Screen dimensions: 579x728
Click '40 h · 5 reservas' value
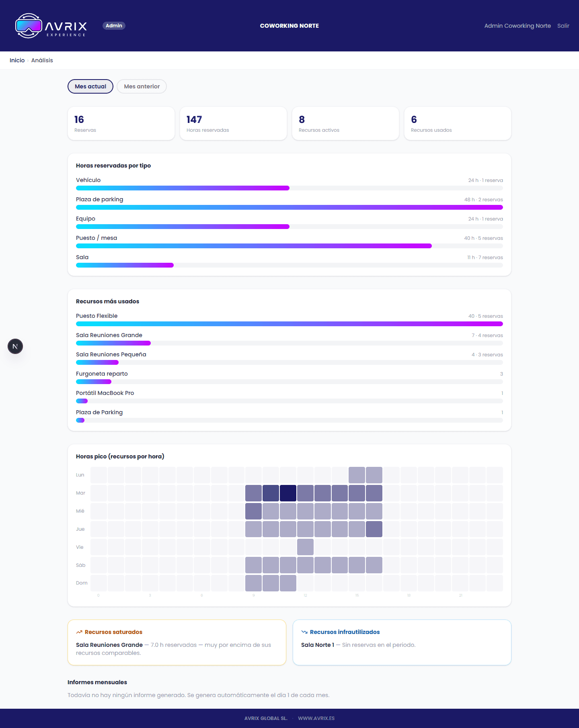pos(484,238)
